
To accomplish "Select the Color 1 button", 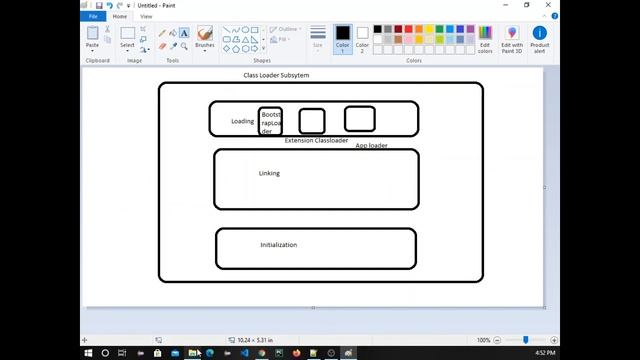I will click(x=342, y=39).
